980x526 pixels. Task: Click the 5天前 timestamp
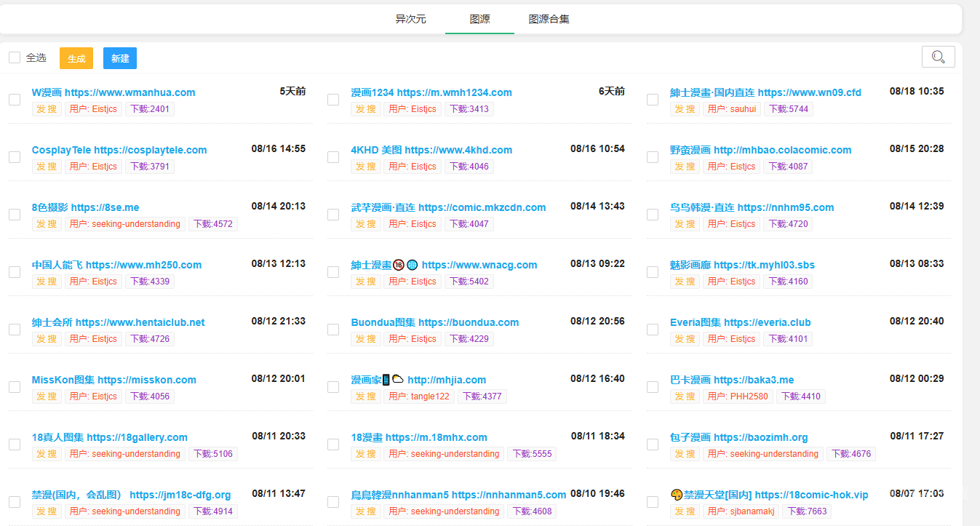[x=292, y=92]
